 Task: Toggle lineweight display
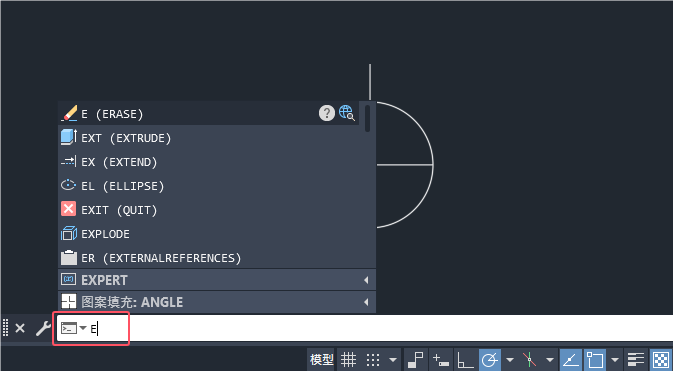pos(636,359)
